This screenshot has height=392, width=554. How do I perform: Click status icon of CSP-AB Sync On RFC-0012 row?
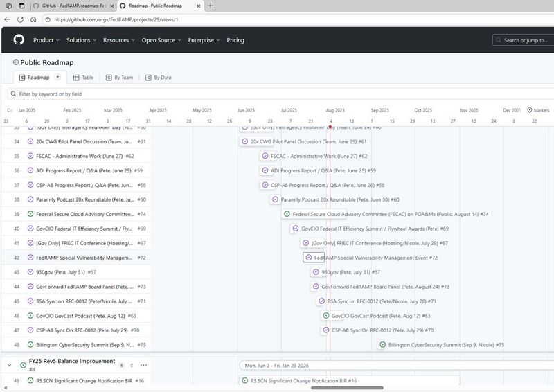click(x=30, y=330)
